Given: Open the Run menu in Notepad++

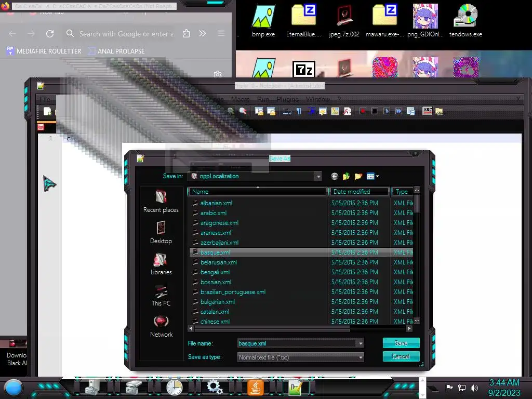Looking at the screenshot, I should click(x=263, y=99).
